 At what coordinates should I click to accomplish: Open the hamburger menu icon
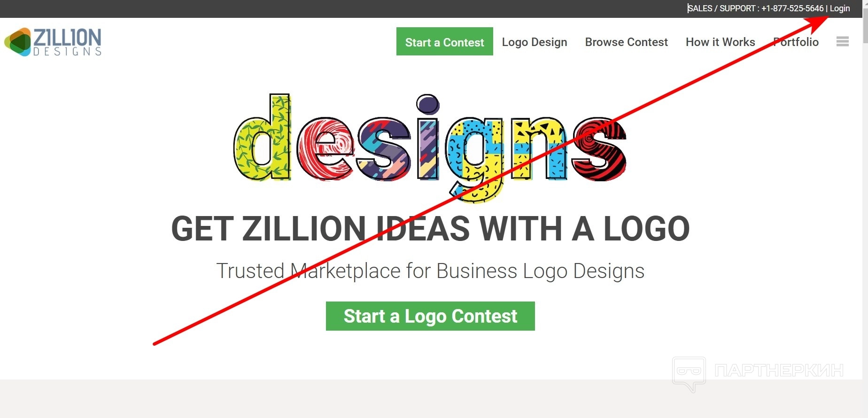pyautogui.click(x=843, y=41)
